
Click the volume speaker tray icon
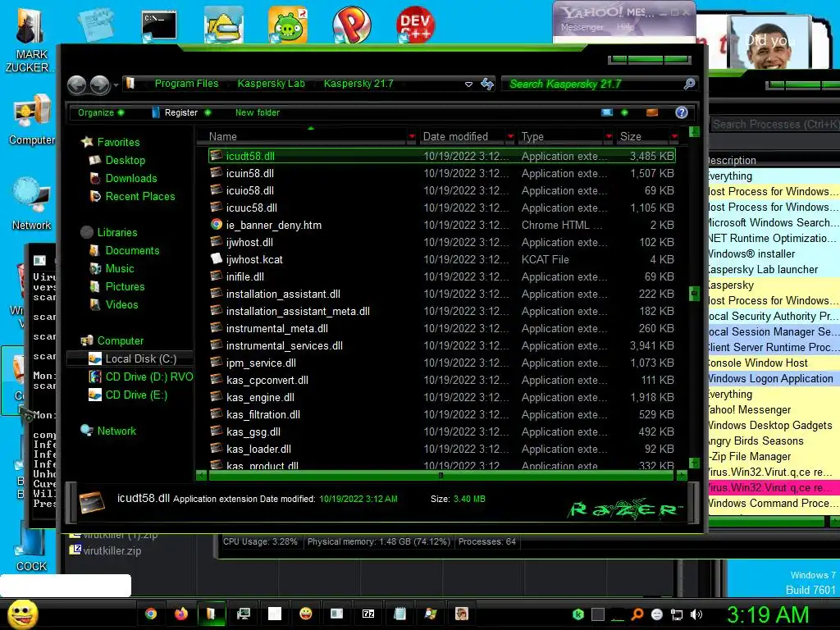[696, 614]
